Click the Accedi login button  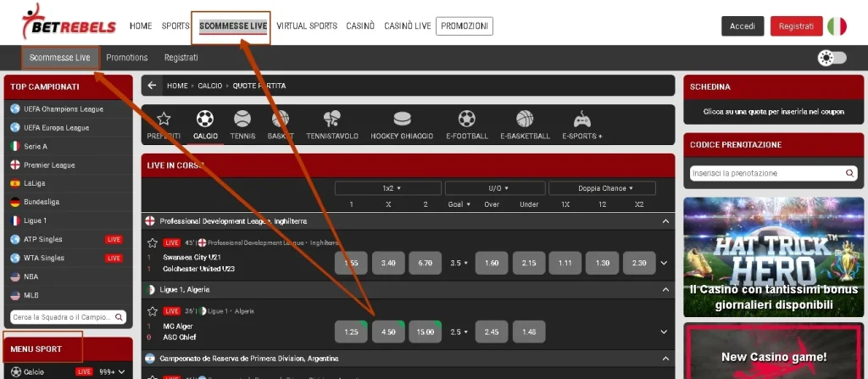[x=743, y=26]
